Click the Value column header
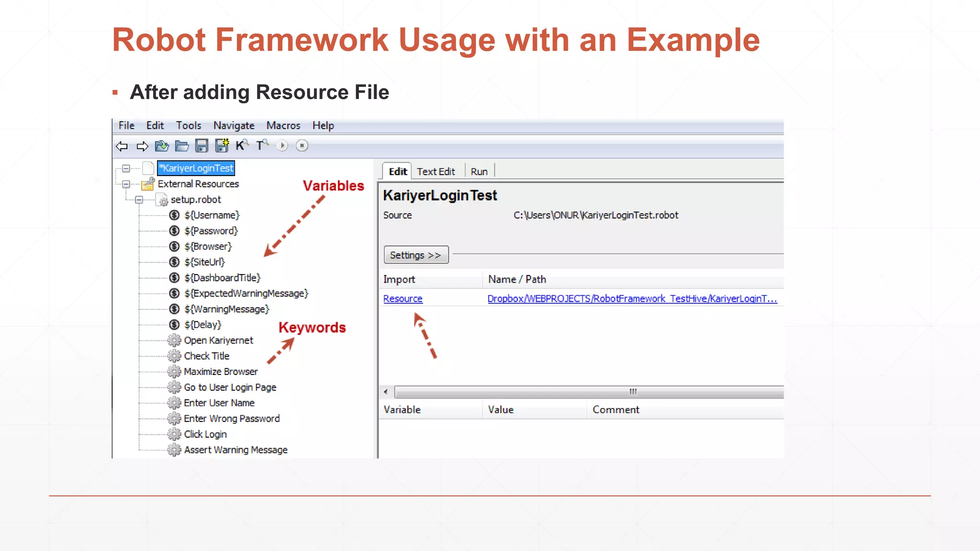 (x=535, y=410)
